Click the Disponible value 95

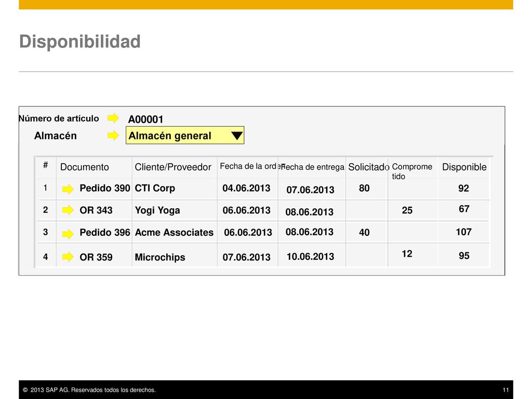464,256
